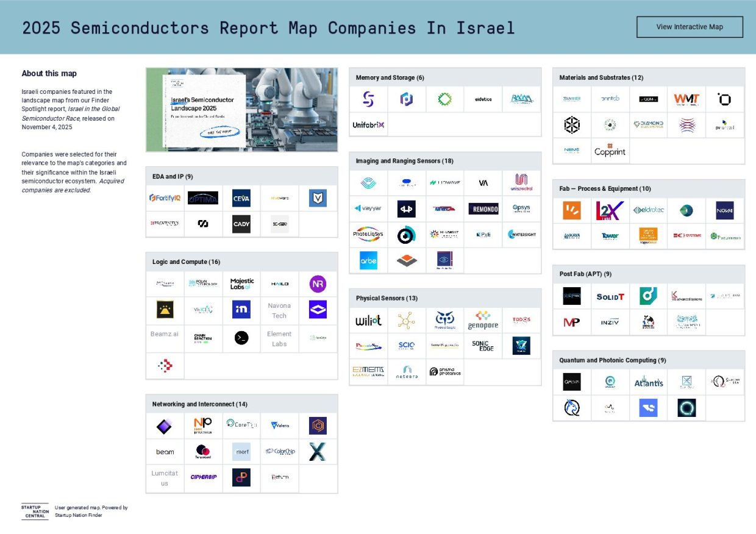Click the Hailo logo tile

click(279, 284)
